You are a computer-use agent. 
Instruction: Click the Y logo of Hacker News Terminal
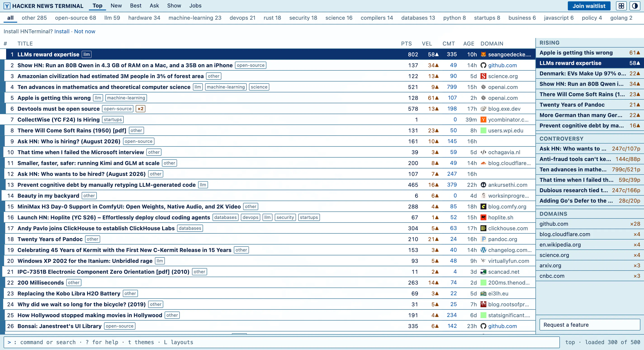pos(7,6)
